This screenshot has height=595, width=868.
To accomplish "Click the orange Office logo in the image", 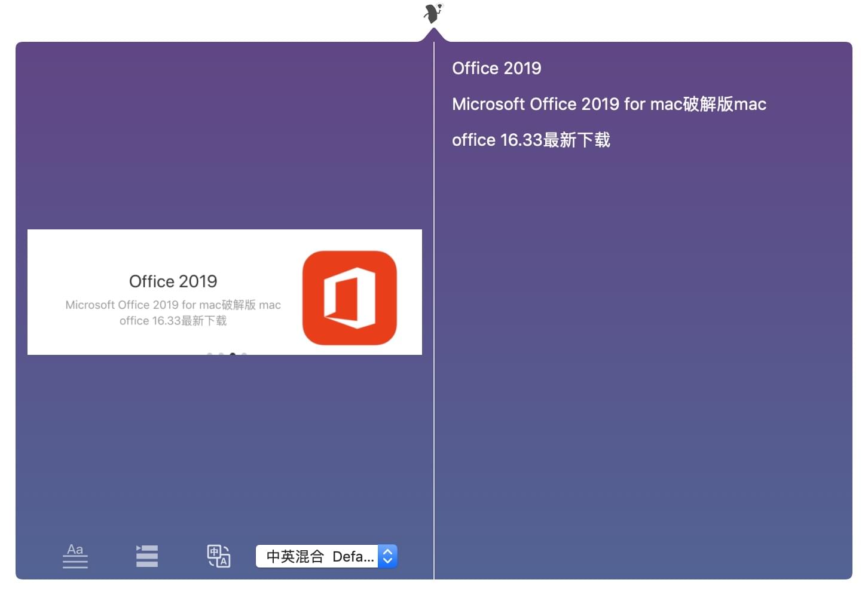I will pyautogui.click(x=350, y=297).
